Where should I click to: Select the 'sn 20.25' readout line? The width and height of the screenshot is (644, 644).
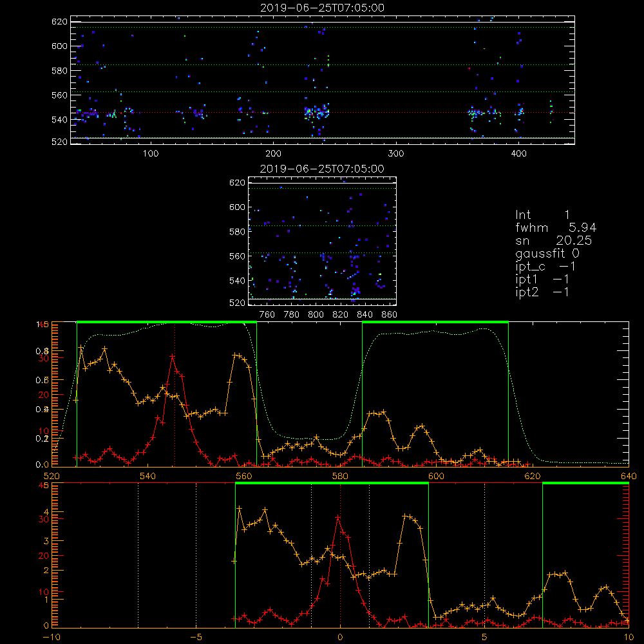point(553,241)
